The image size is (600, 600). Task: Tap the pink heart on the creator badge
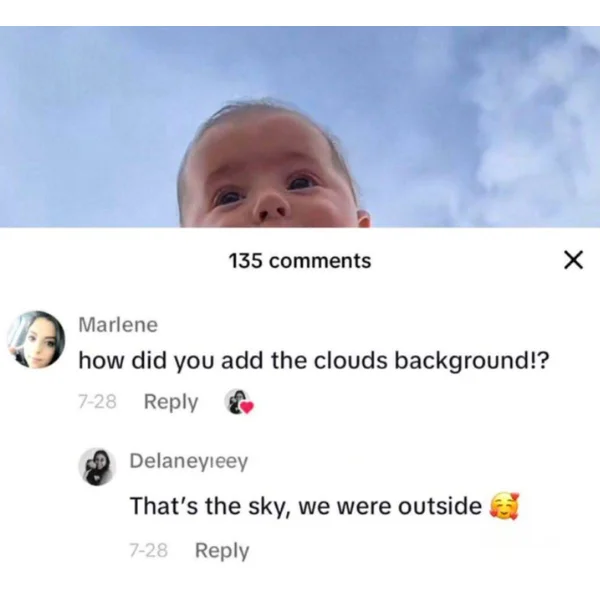click(247, 408)
